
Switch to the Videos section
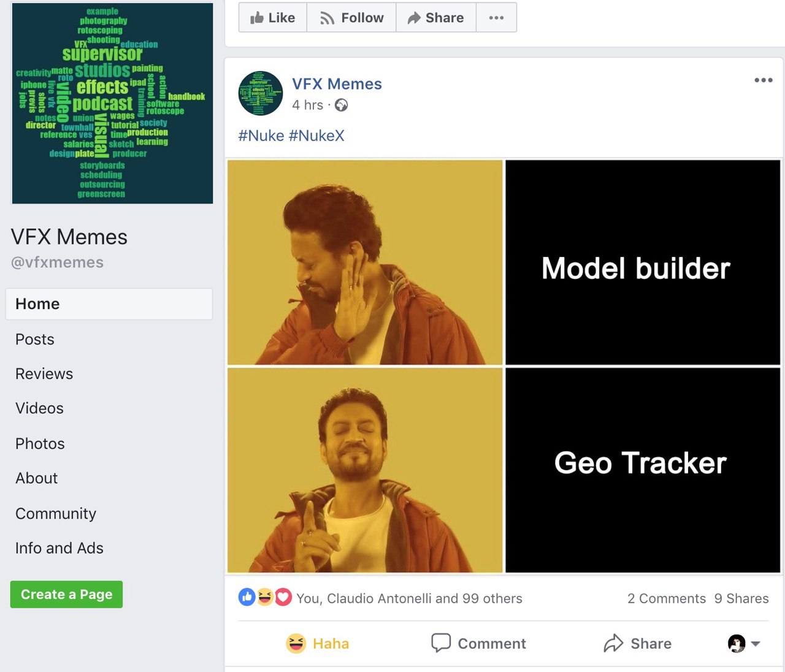pyautogui.click(x=39, y=408)
